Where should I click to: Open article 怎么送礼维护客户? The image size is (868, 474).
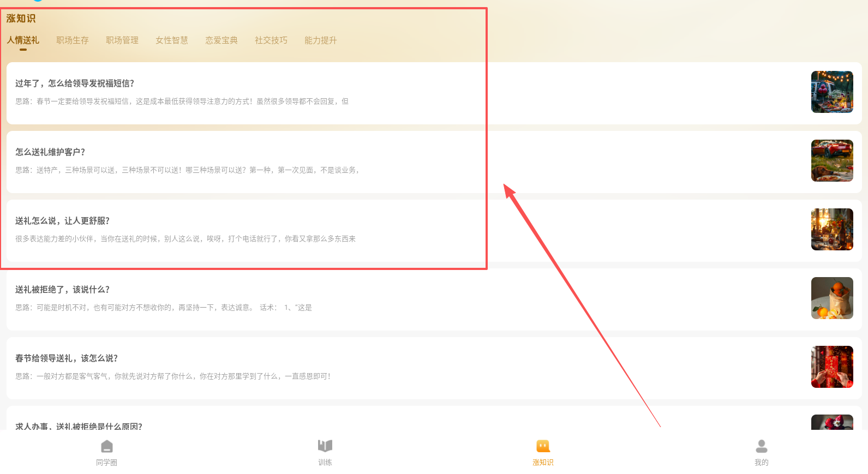pos(50,152)
